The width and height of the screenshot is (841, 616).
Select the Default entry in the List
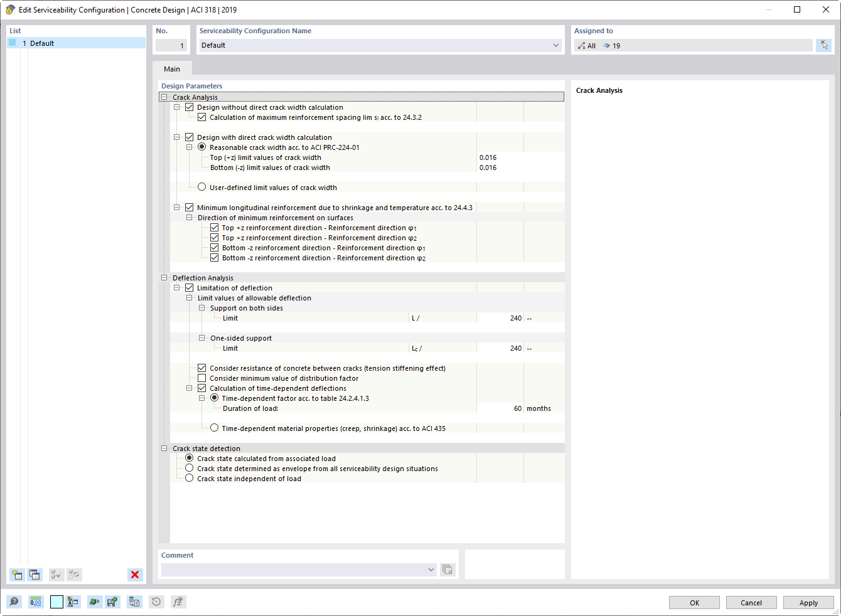click(41, 43)
